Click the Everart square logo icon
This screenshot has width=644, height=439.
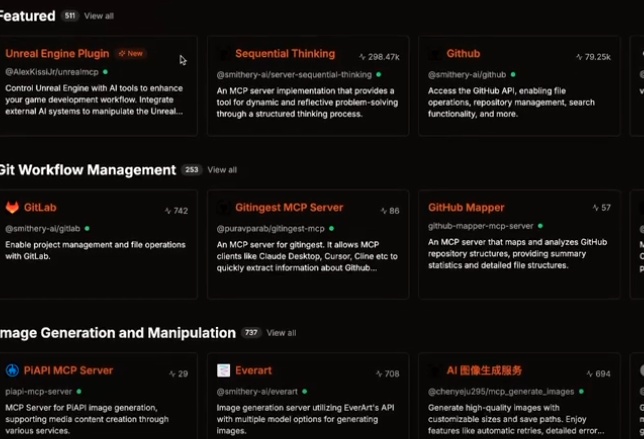click(x=223, y=370)
